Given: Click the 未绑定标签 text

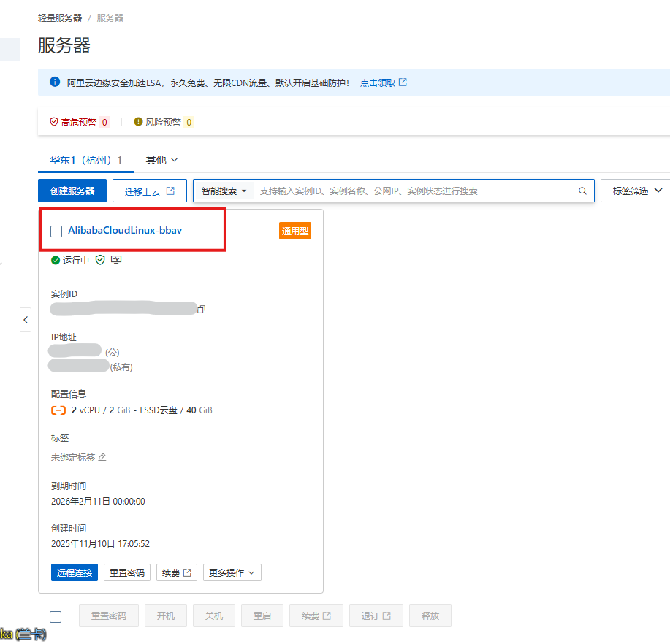Looking at the screenshot, I should [x=73, y=458].
